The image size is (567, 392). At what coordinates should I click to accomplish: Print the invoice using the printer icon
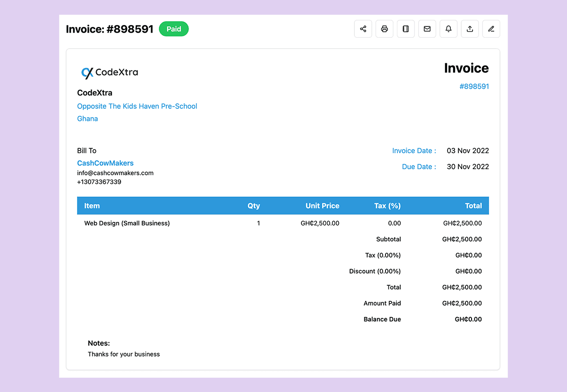(x=384, y=29)
